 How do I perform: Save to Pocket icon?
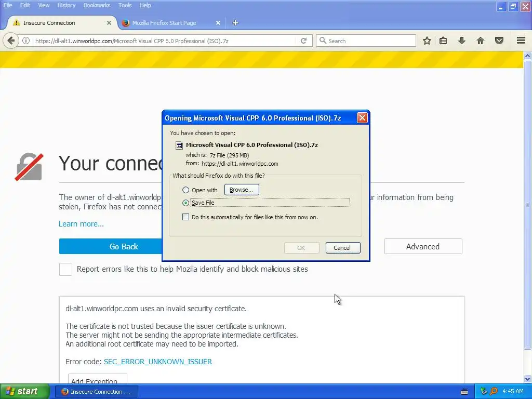(x=499, y=41)
